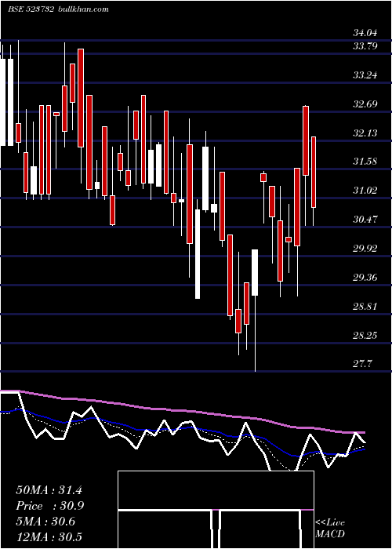Select the 33.79 price level label
The width and height of the screenshot is (392, 549).
tap(365, 45)
